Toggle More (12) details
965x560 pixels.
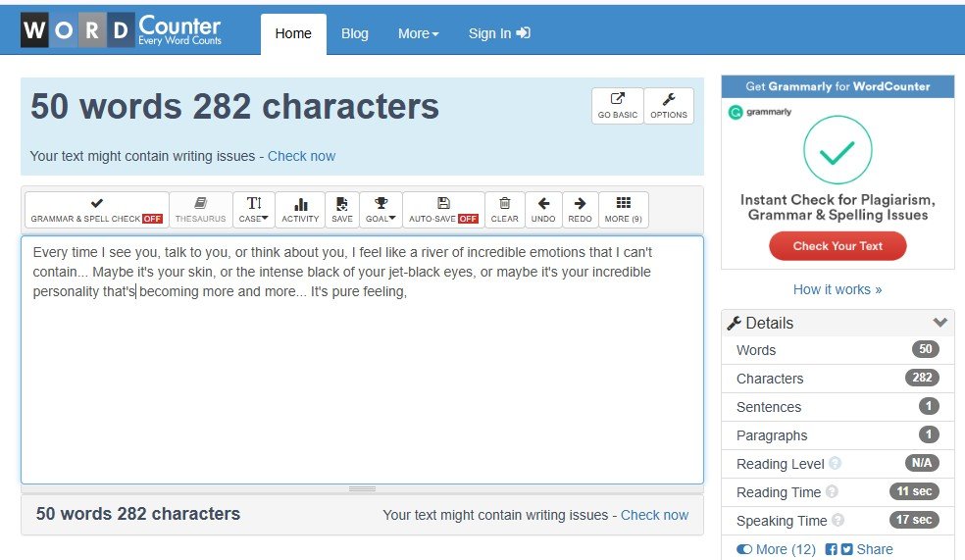coord(776,549)
